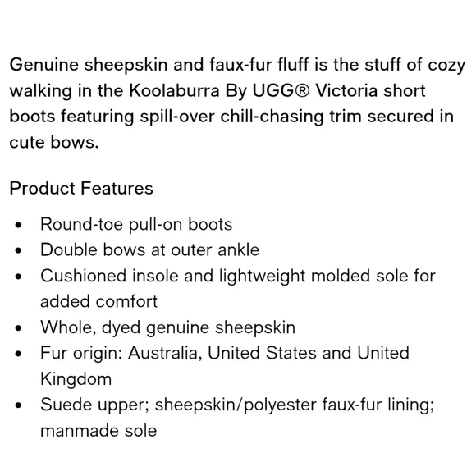
Task: Click the bullet before 'Suede upper'
Action: 19,405
